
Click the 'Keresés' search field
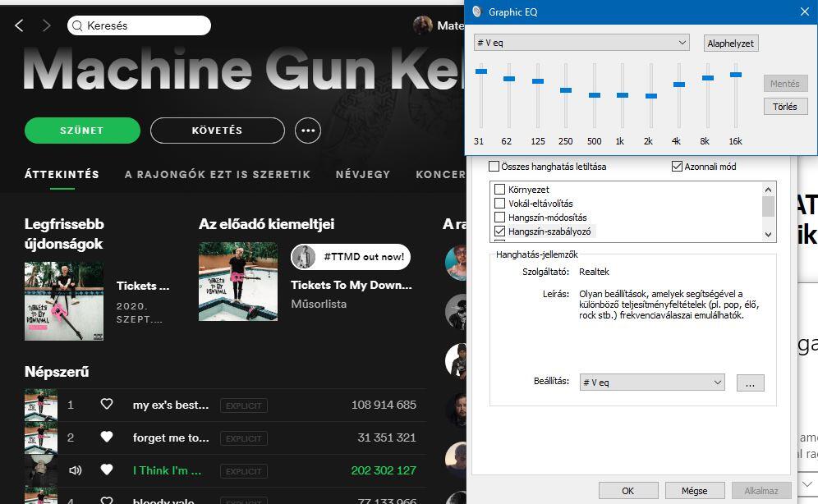[140, 25]
